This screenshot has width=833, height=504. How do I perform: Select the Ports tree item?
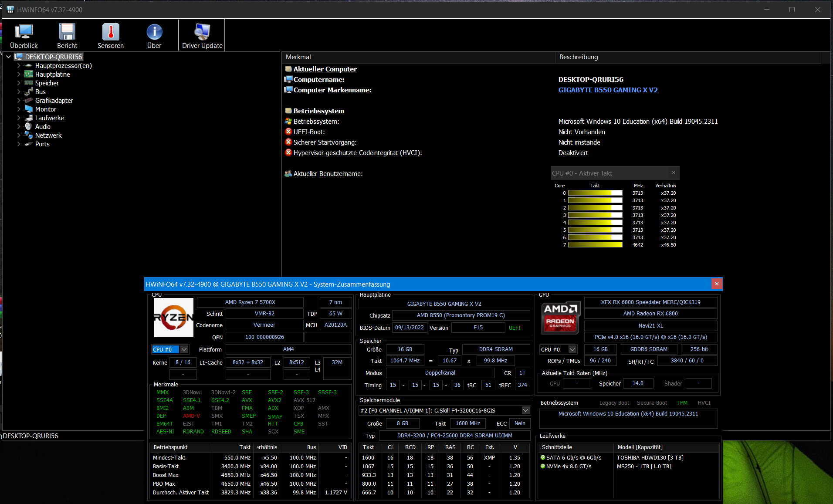click(x=42, y=144)
